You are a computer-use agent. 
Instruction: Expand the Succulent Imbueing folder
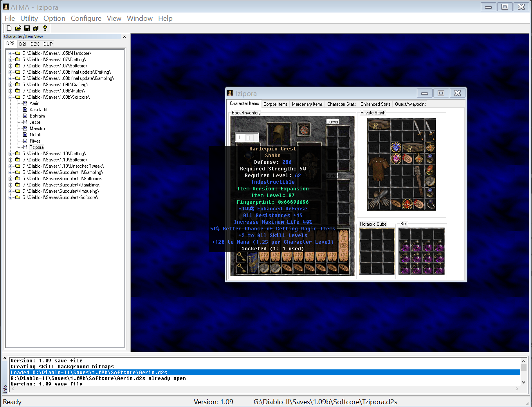(11, 191)
